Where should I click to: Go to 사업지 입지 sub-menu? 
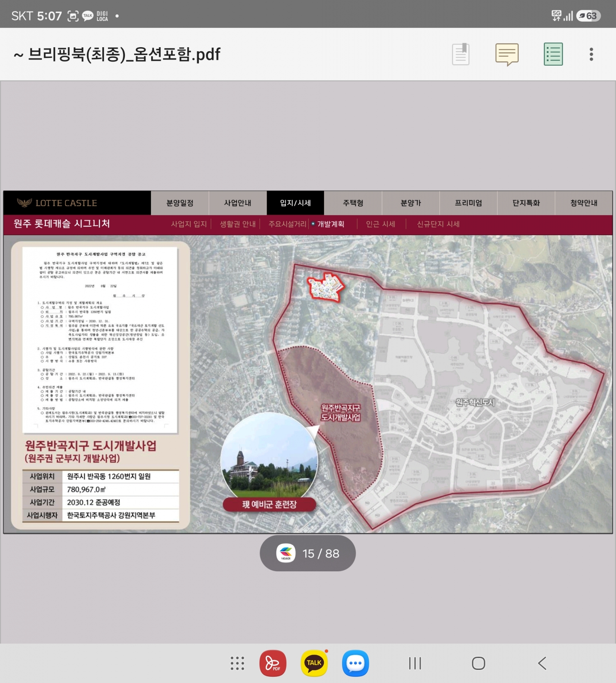[x=189, y=224]
